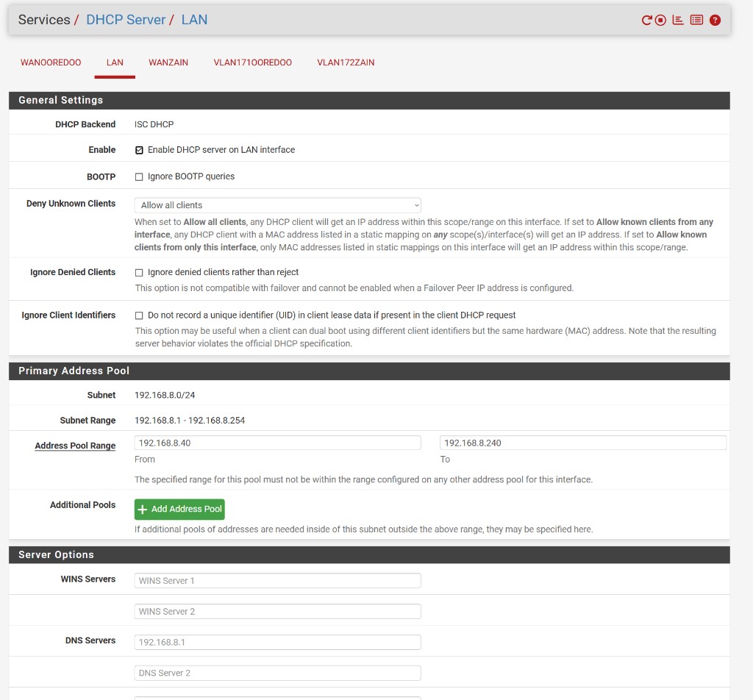Open the VLAN171OOREDOO tab
Screen dimensions: 753x700
coord(252,63)
